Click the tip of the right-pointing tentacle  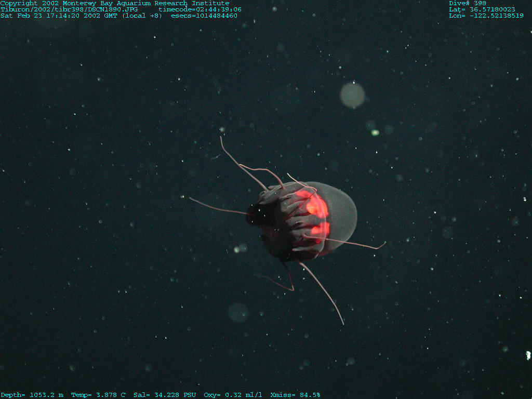pyautogui.click(x=385, y=242)
